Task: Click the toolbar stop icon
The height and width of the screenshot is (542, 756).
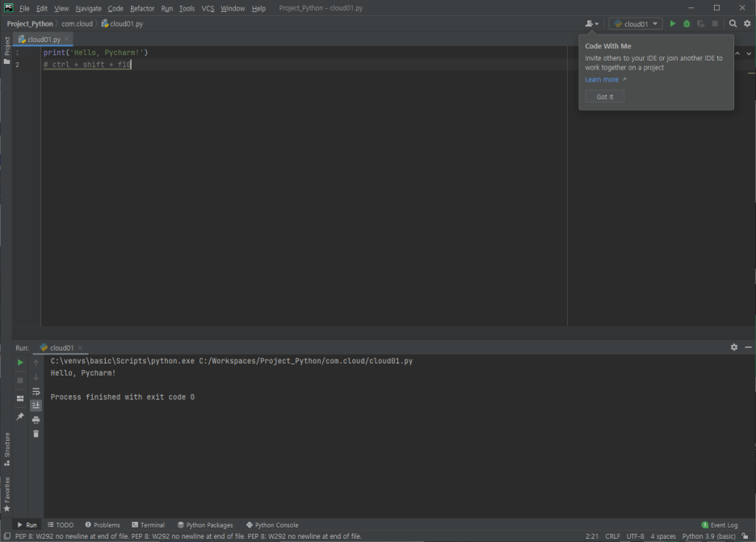Action: pos(715,23)
